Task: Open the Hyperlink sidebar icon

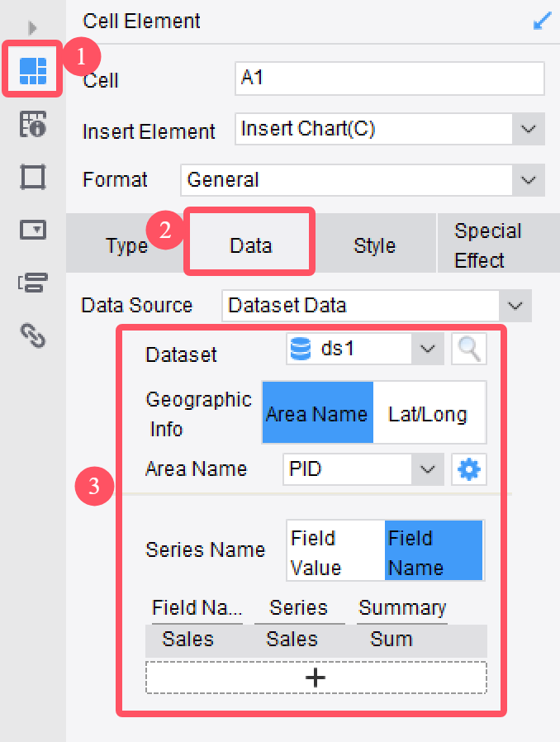Action: tap(33, 335)
